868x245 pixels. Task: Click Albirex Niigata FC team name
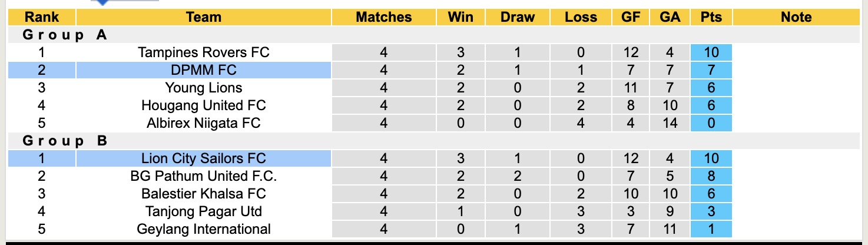203,123
